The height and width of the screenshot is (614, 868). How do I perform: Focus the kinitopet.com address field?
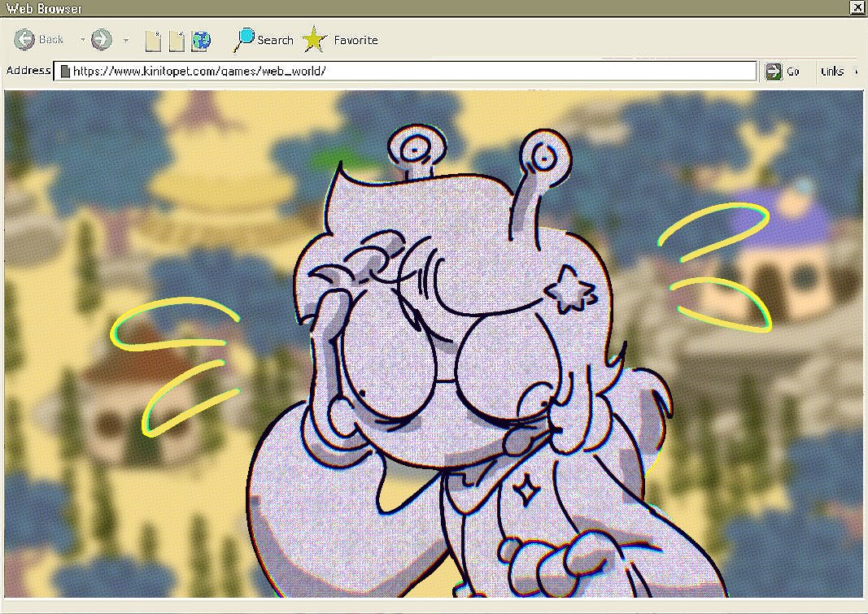(405, 72)
